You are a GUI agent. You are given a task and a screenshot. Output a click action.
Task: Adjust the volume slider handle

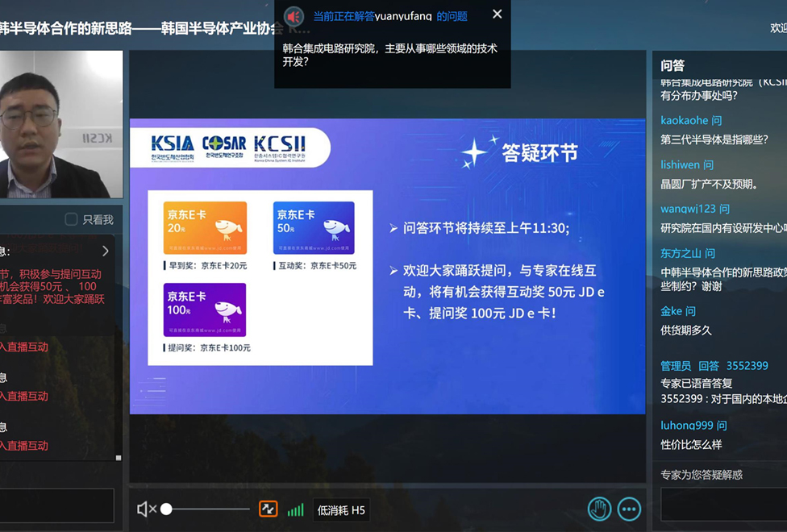(x=166, y=509)
